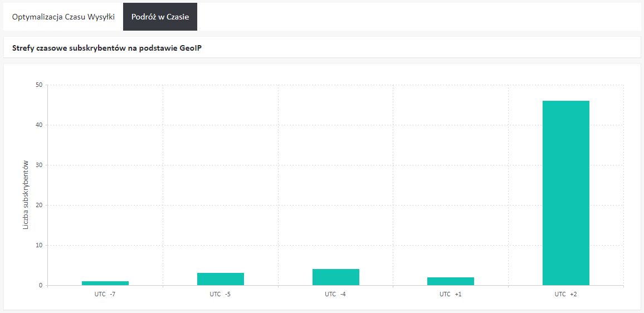Select the small UTC +1 bar
Viewport: 644px width, 313px height.
point(451,281)
